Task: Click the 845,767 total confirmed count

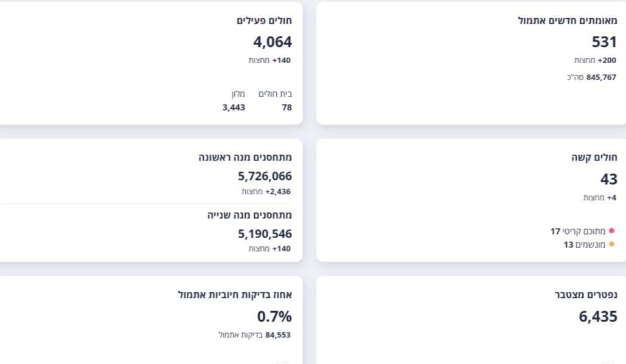Action: pos(601,77)
